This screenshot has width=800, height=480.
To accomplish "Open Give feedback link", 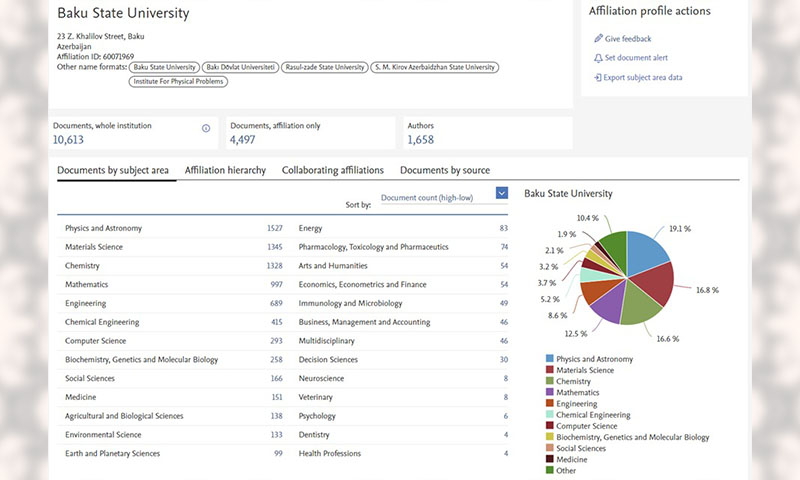I will (x=628, y=39).
